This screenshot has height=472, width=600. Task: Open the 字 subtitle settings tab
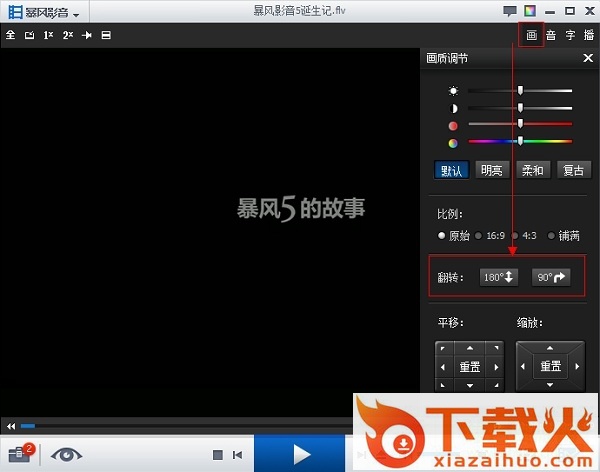(570, 35)
